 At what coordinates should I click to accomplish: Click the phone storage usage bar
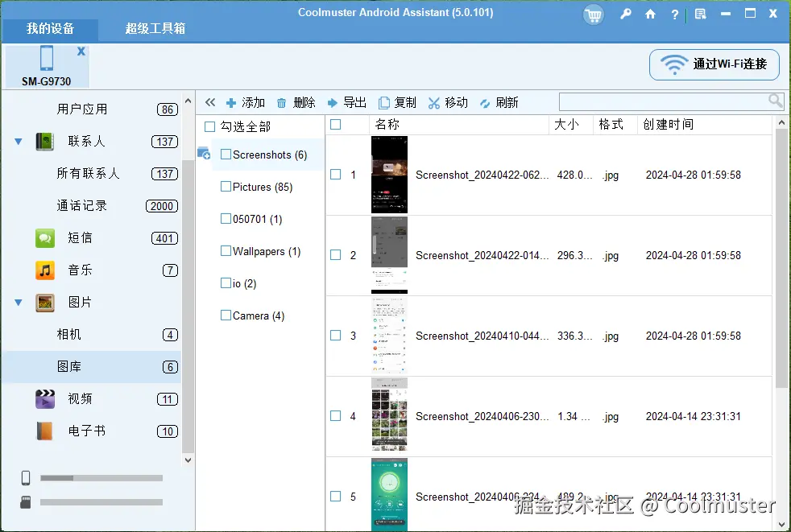click(101, 477)
